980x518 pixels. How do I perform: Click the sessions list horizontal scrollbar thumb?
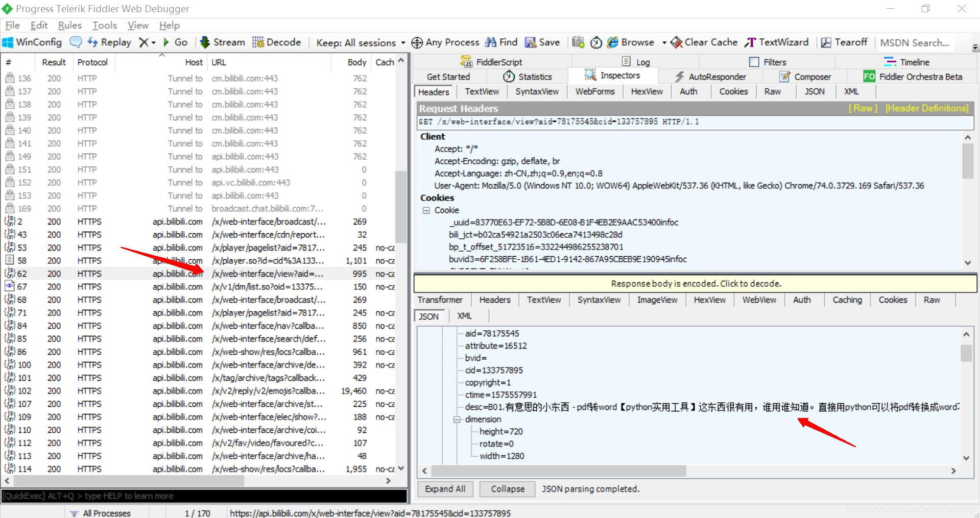(x=129, y=481)
